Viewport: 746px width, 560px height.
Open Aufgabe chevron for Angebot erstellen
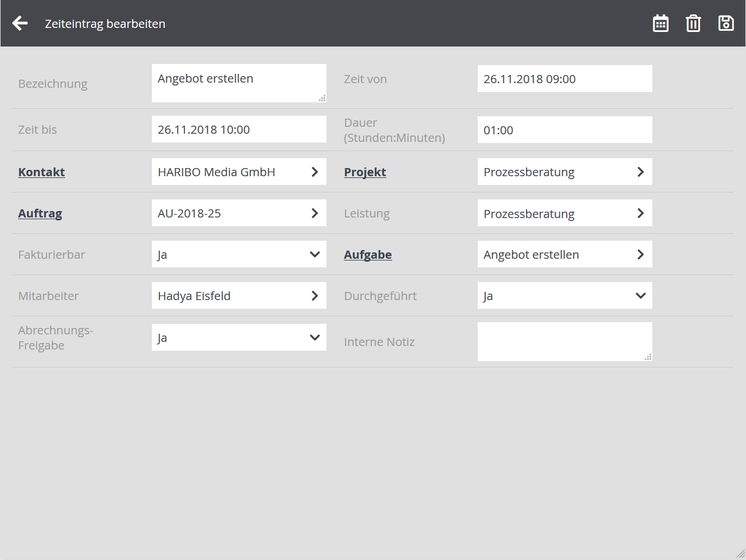point(640,254)
